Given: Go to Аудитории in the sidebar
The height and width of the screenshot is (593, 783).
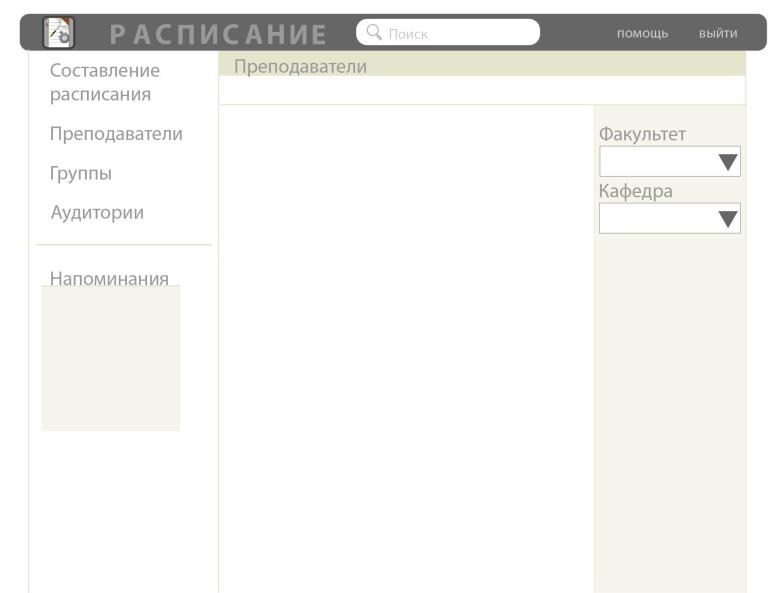Looking at the screenshot, I should [x=97, y=213].
